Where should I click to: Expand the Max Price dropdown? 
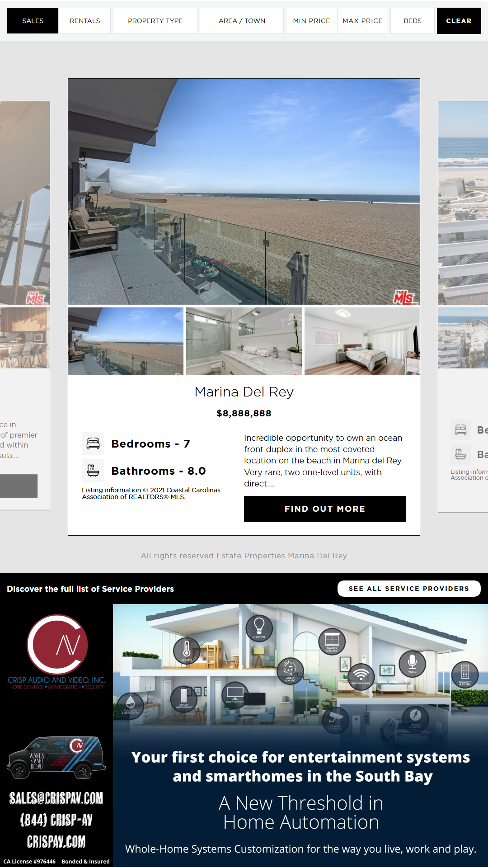pos(362,21)
